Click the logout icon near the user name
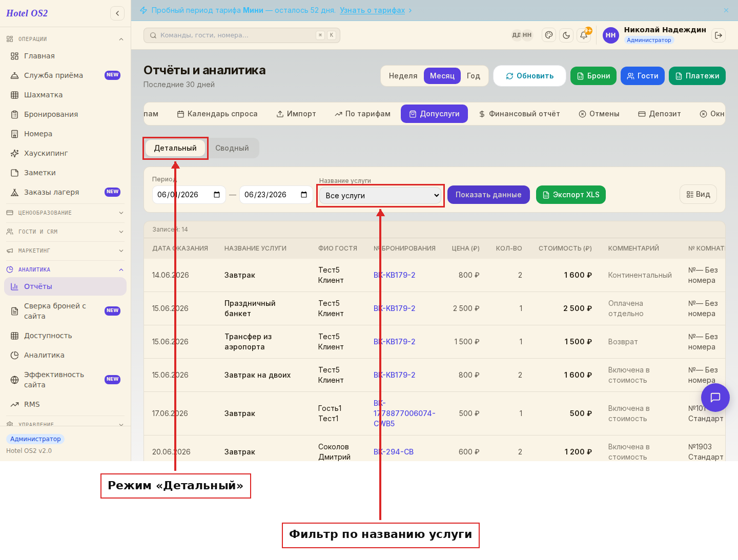The image size is (738, 560). [719, 35]
